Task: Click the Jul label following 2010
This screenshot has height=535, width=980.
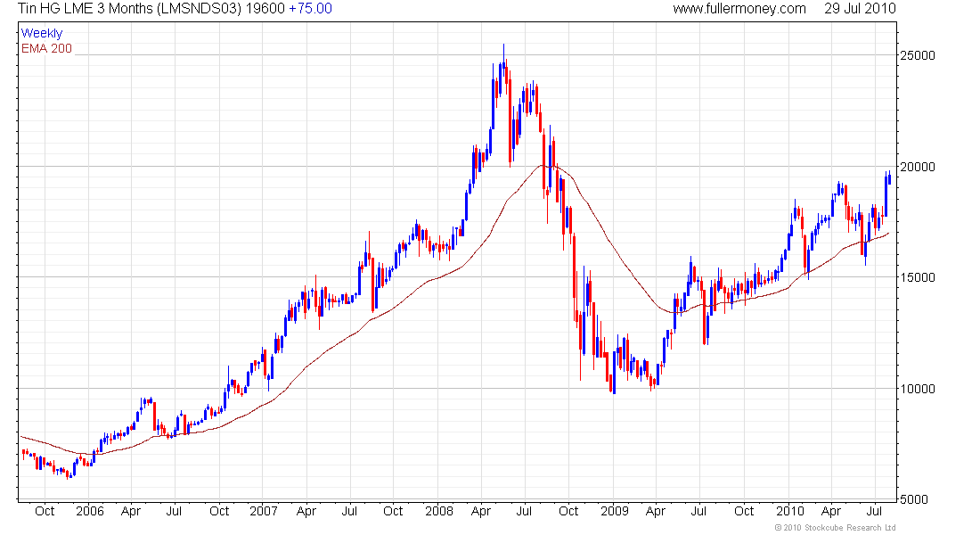Action: pyautogui.click(x=874, y=511)
